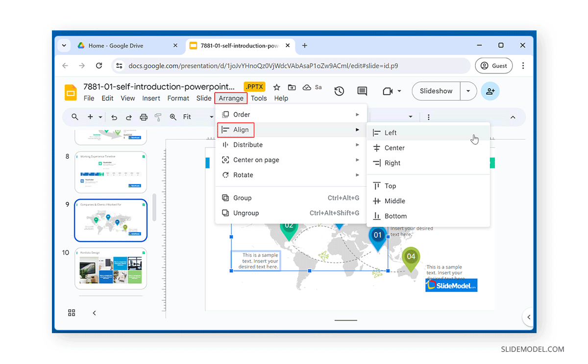
Task: Open comment history icon
Action: (x=362, y=91)
